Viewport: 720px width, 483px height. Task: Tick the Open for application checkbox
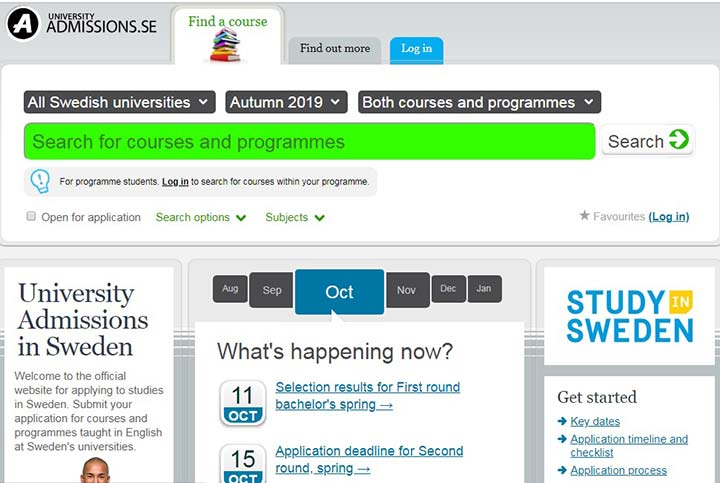(31, 216)
